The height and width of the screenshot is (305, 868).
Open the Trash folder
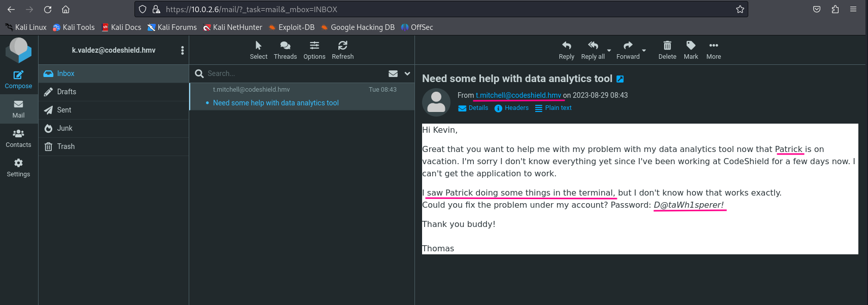coord(114,146)
